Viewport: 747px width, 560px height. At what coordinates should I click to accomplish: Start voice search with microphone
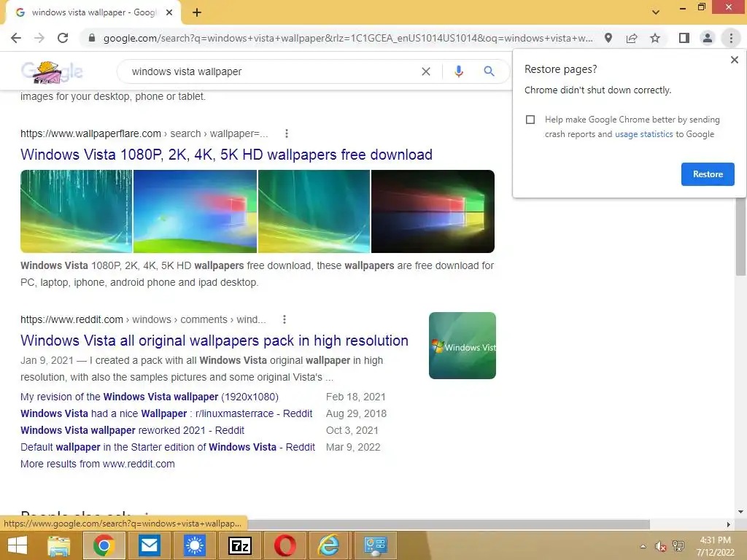click(x=459, y=71)
